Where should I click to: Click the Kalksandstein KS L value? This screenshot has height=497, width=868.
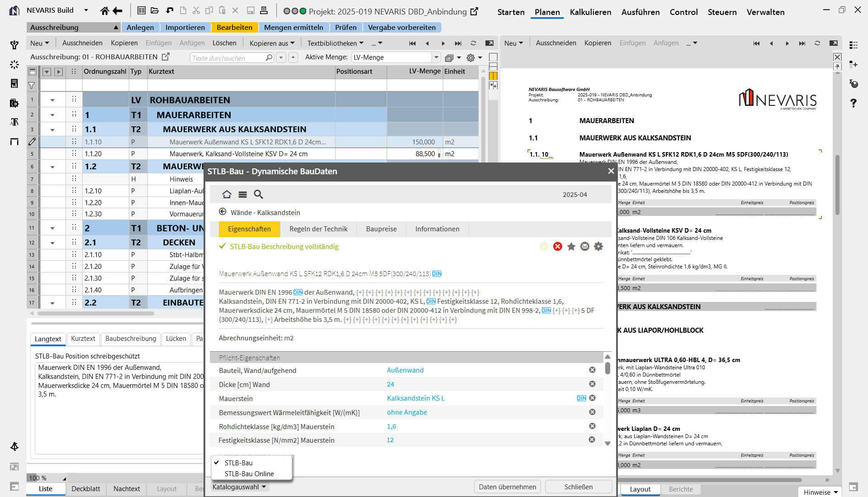(x=415, y=398)
